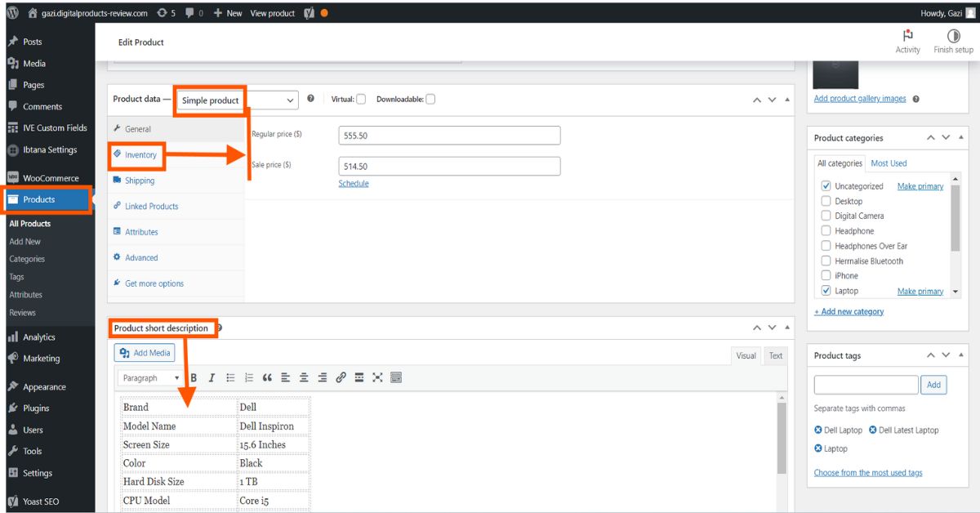Remove the Dell Laptop tag
The image size is (980, 513).
click(x=818, y=430)
